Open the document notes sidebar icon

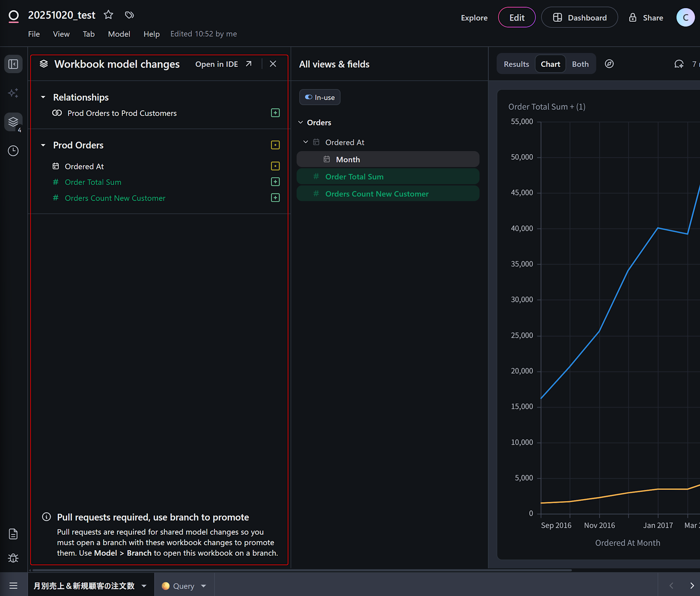(13, 534)
